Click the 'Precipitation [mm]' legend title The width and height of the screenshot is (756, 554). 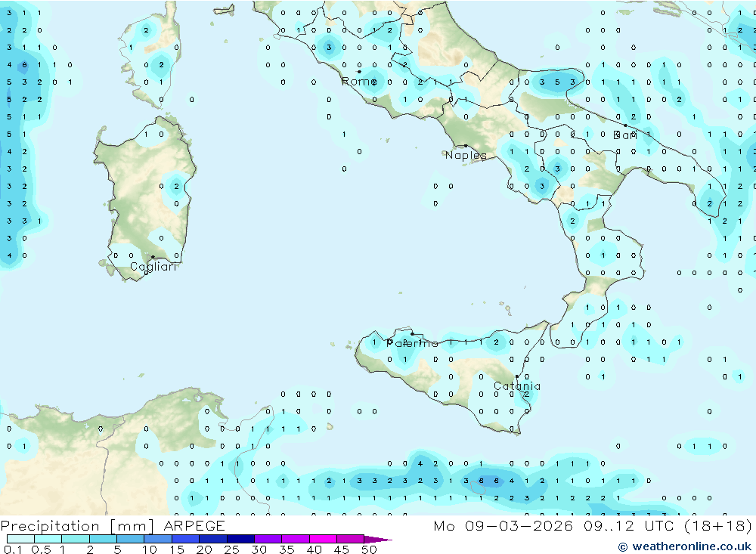(x=77, y=525)
